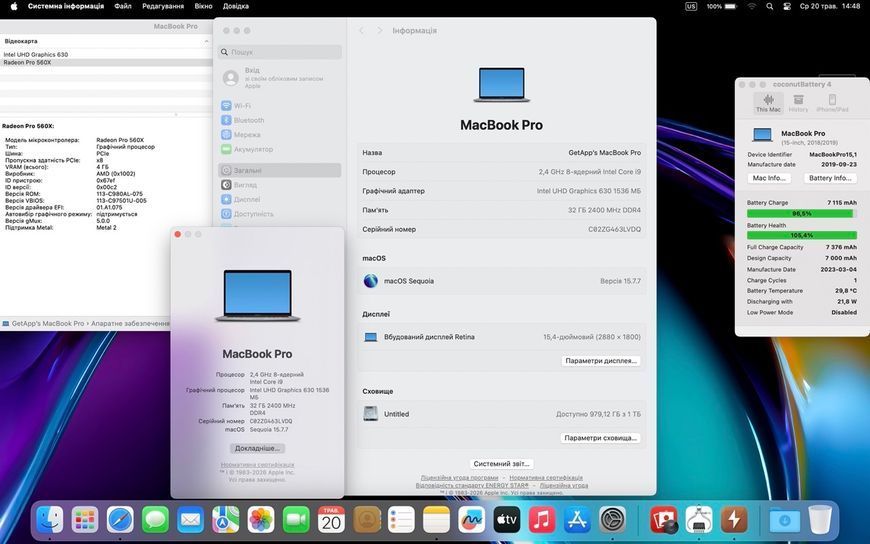
Task: Click Параметри дисплея... button
Action: click(600, 361)
